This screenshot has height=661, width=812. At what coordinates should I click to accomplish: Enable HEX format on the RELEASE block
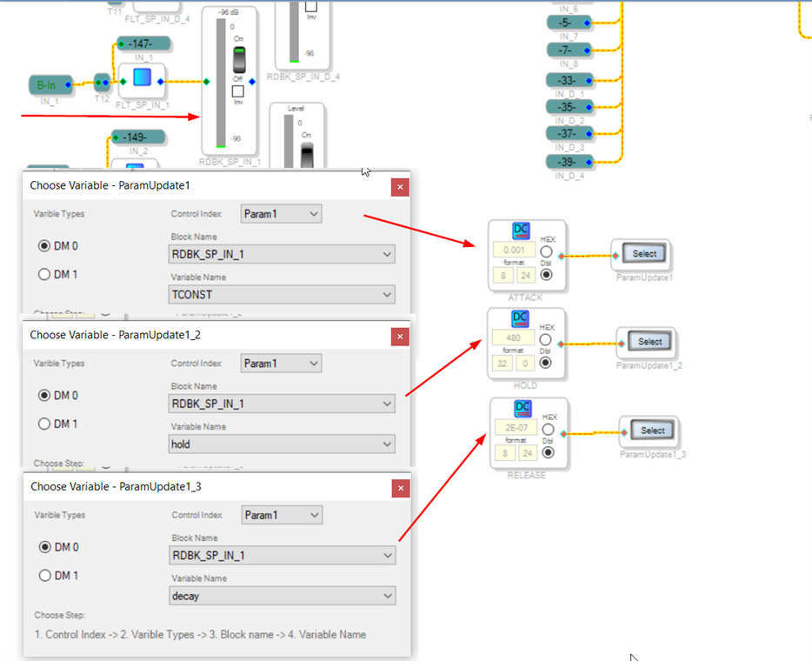548,430
